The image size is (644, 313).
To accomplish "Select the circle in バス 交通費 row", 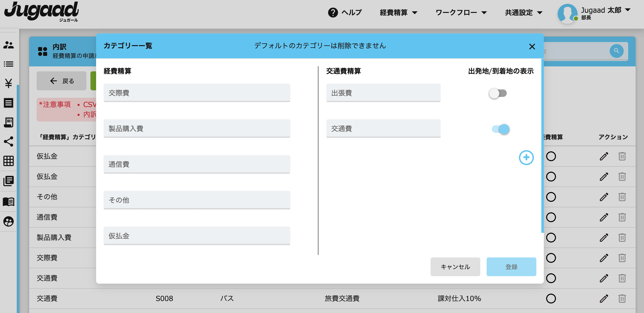I will [551, 299].
